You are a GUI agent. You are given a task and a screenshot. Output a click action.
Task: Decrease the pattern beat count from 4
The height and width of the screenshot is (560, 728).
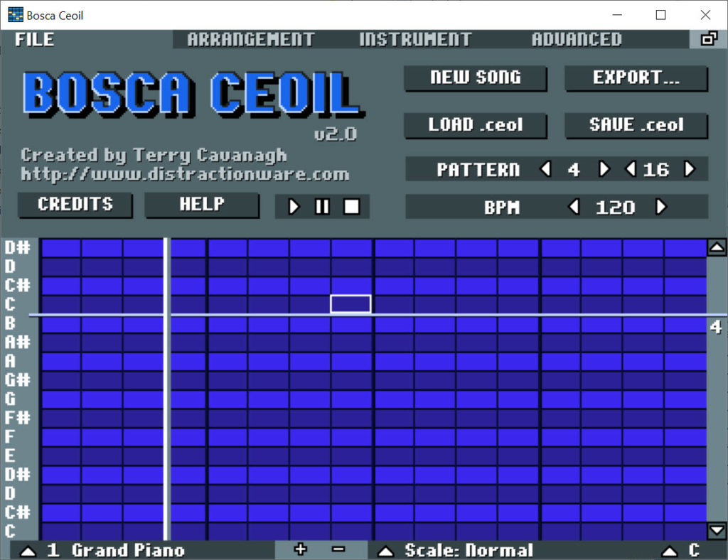point(546,169)
